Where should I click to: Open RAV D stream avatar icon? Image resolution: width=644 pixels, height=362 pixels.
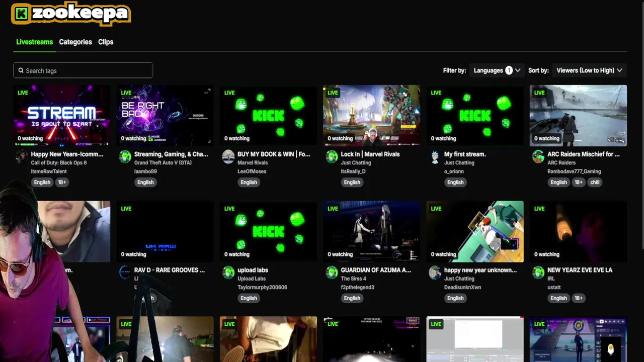coord(125,272)
